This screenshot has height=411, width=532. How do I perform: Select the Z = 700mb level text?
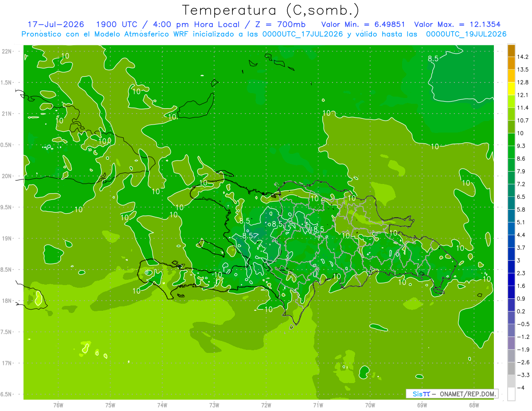tap(278, 24)
